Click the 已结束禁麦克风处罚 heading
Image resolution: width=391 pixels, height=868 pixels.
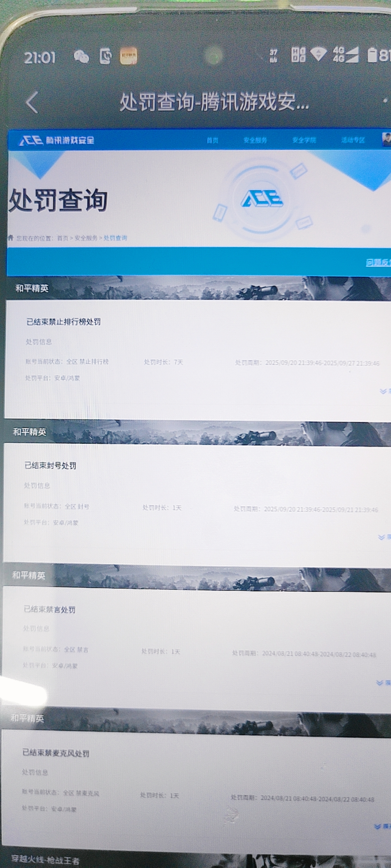pyautogui.click(x=56, y=753)
